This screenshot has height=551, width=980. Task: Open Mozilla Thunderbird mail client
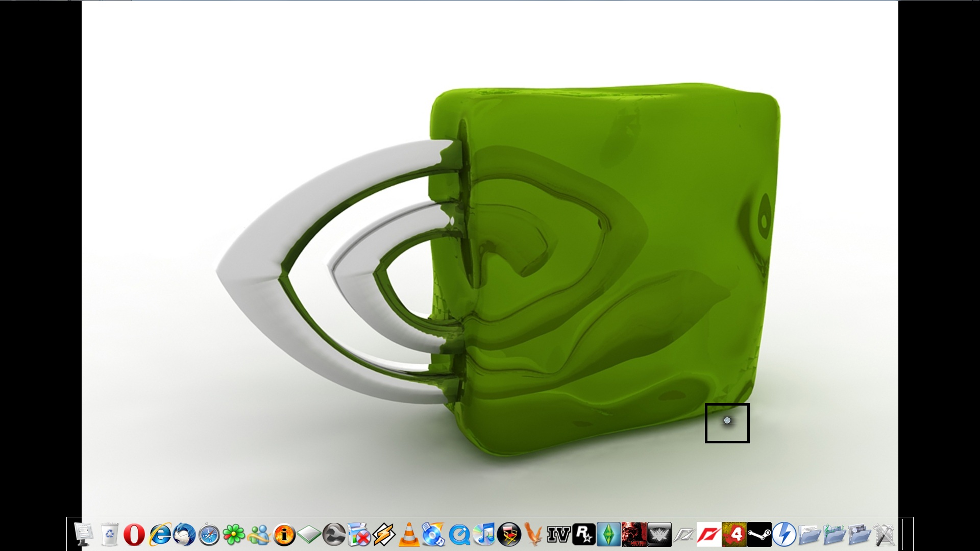[x=184, y=534]
